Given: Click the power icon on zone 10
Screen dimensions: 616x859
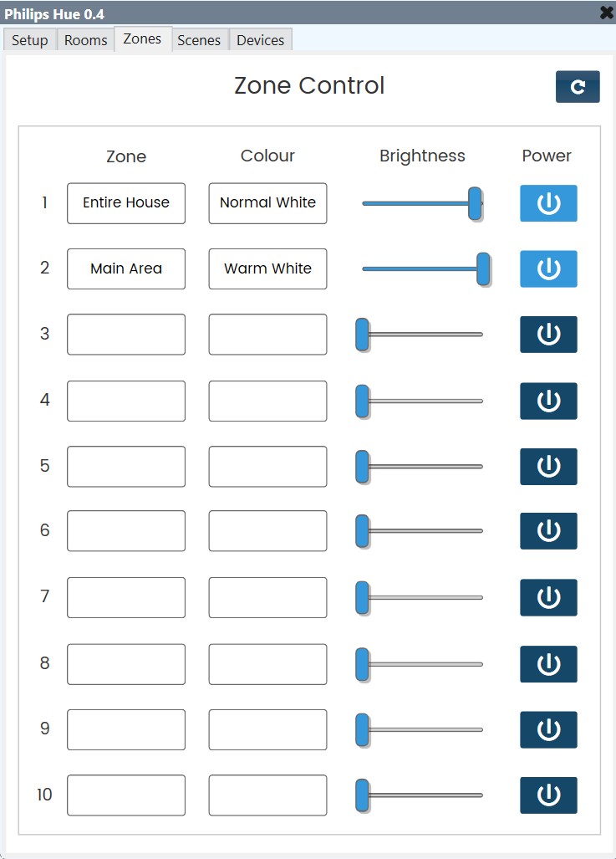Looking at the screenshot, I should tap(548, 795).
